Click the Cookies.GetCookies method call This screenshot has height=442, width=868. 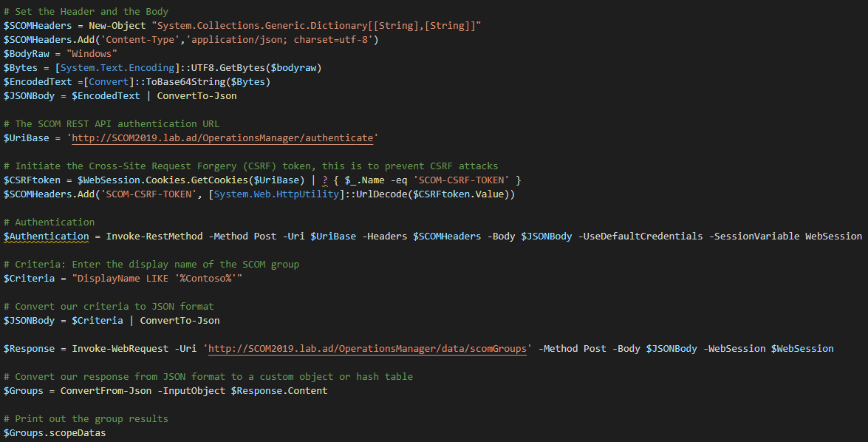click(x=197, y=180)
